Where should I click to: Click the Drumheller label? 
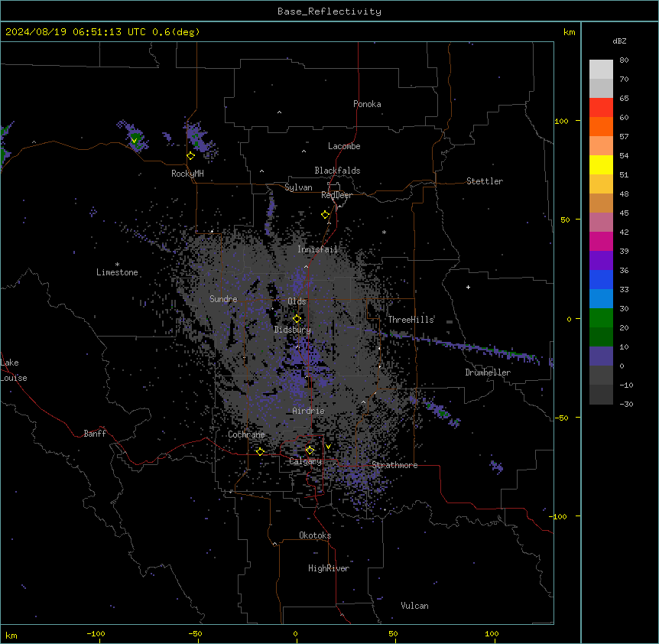(488, 372)
